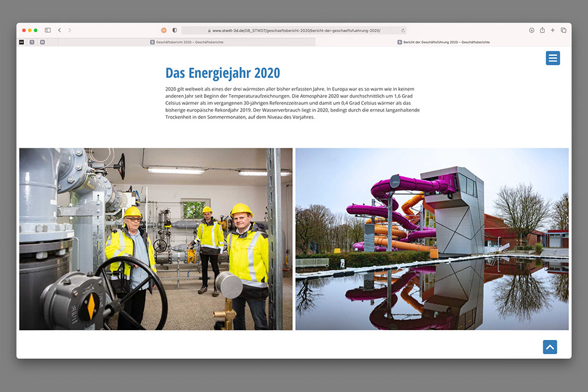Switch to Geschäftsbericht 2020 tab
Screen dimensions: 588x392
[186, 42]
